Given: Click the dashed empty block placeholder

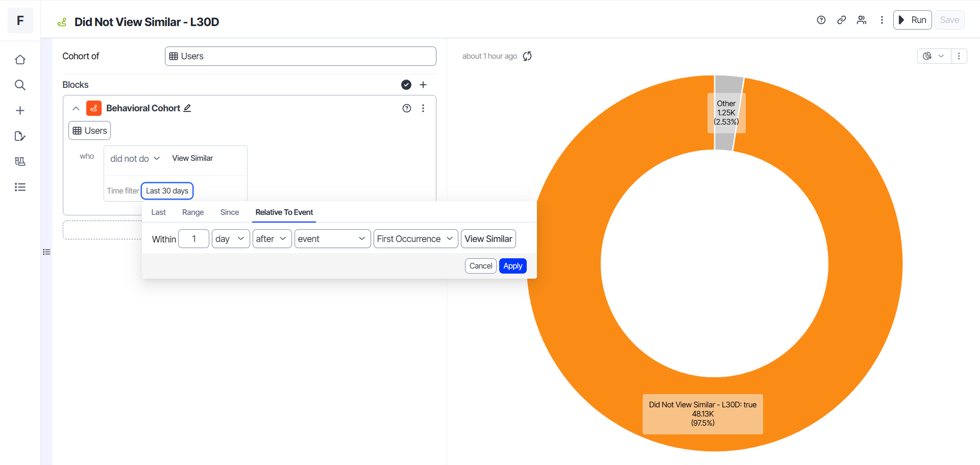Looking at the screenshot, I should (102, 230).
